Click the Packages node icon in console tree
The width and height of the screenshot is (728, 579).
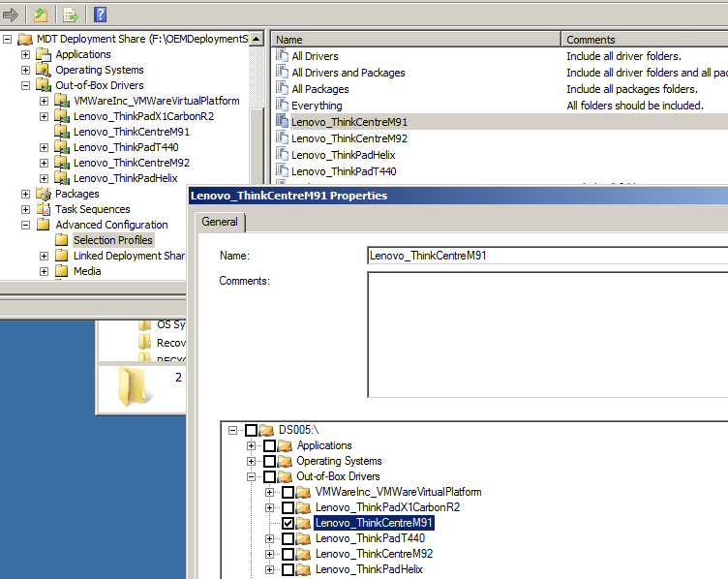point(44,194)
